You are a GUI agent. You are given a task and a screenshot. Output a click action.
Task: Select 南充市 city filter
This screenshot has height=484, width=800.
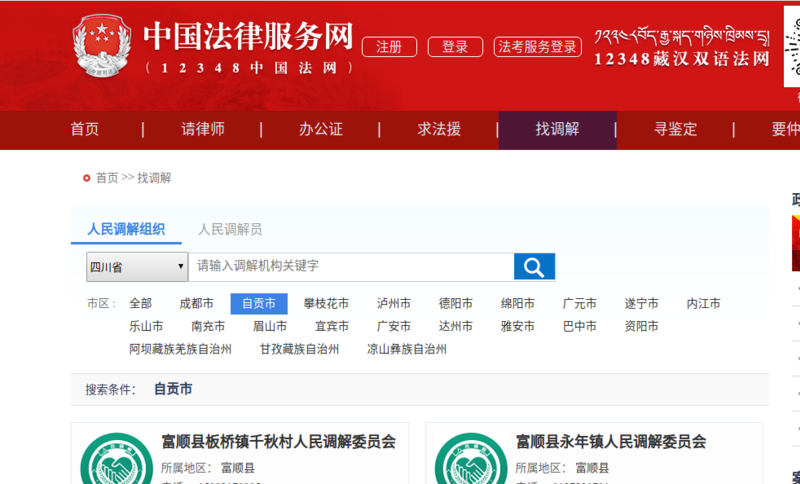208,326
